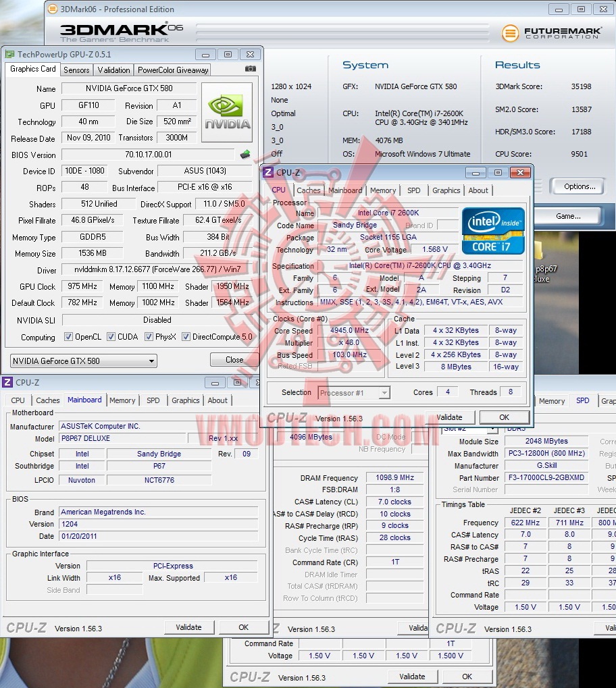
Task: Toggle the OpenCL checkbox in GPU-Z
Action: (x=68, y=336)
